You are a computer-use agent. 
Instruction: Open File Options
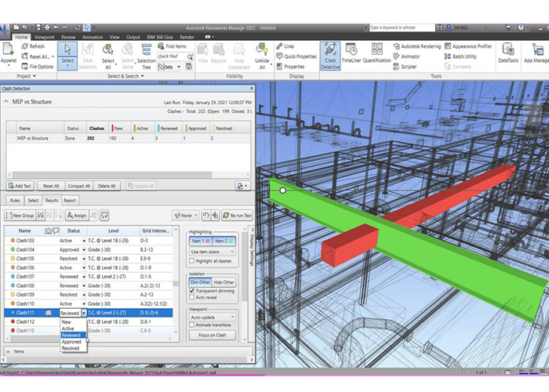point(37,67)
